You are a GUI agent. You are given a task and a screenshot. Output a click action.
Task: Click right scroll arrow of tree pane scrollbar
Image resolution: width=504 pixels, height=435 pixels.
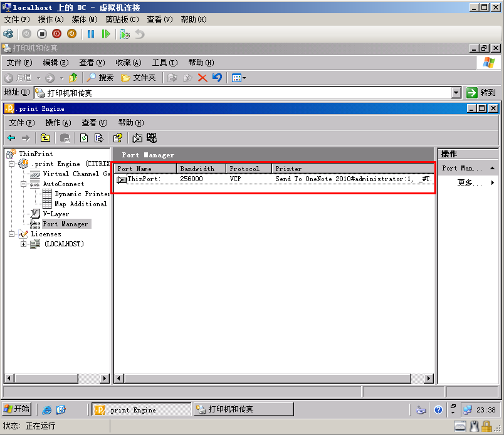[105, 379]
